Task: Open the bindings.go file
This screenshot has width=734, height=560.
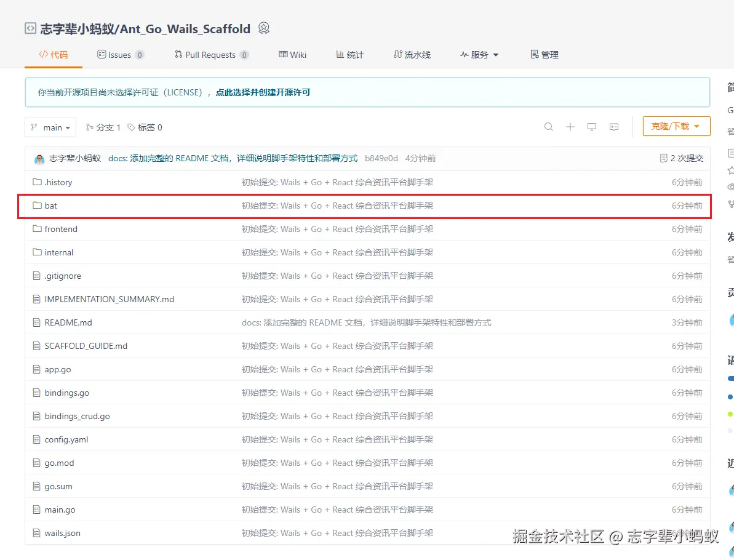Action: pyautogui.click(x=67, y=393)
